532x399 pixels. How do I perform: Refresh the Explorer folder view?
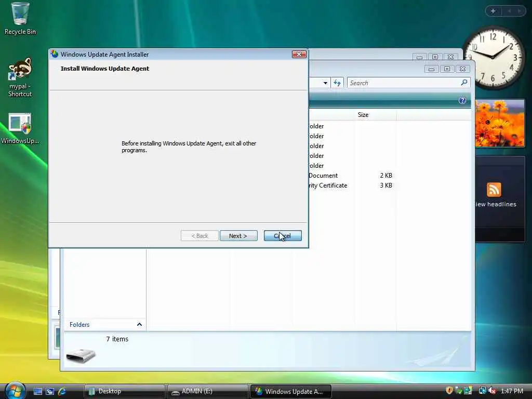[337, 83]
